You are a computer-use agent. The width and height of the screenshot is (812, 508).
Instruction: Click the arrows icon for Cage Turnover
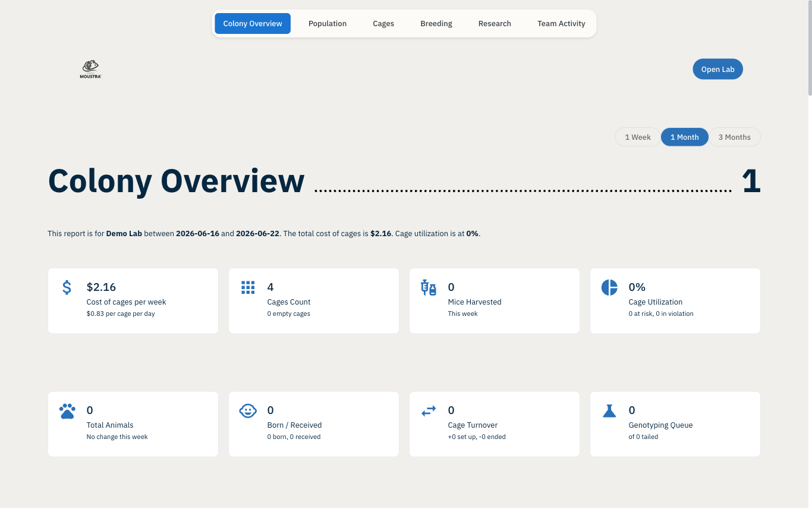coord(429,411)
